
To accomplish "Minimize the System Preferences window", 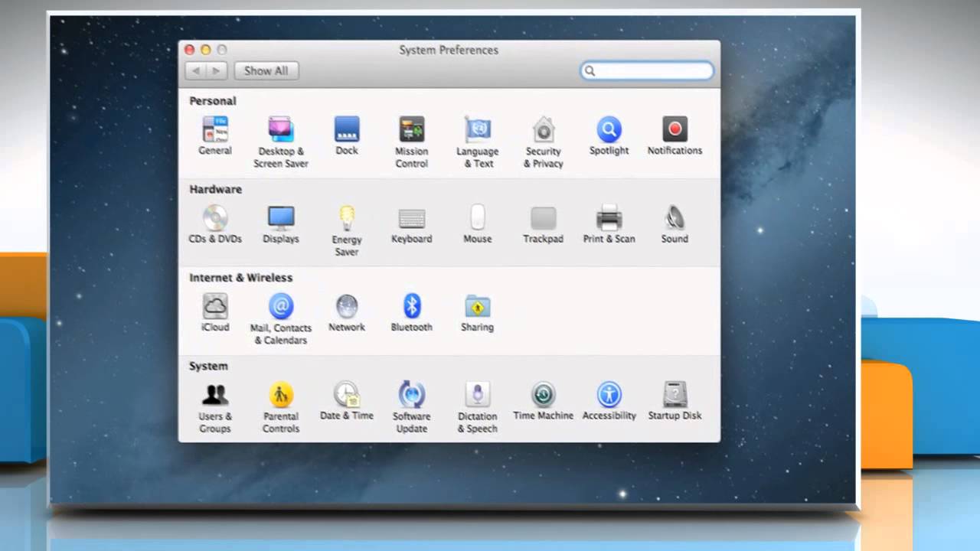I will tap(206, 50).
